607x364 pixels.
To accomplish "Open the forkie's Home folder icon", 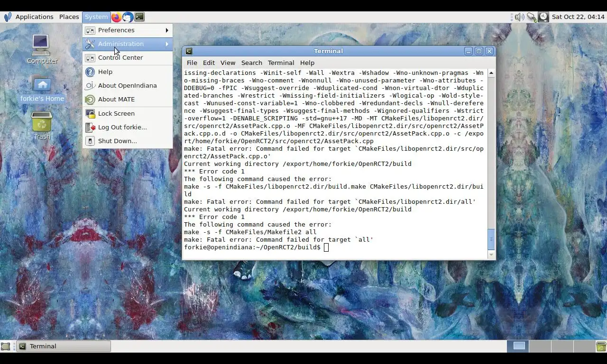I will (42, 89).
